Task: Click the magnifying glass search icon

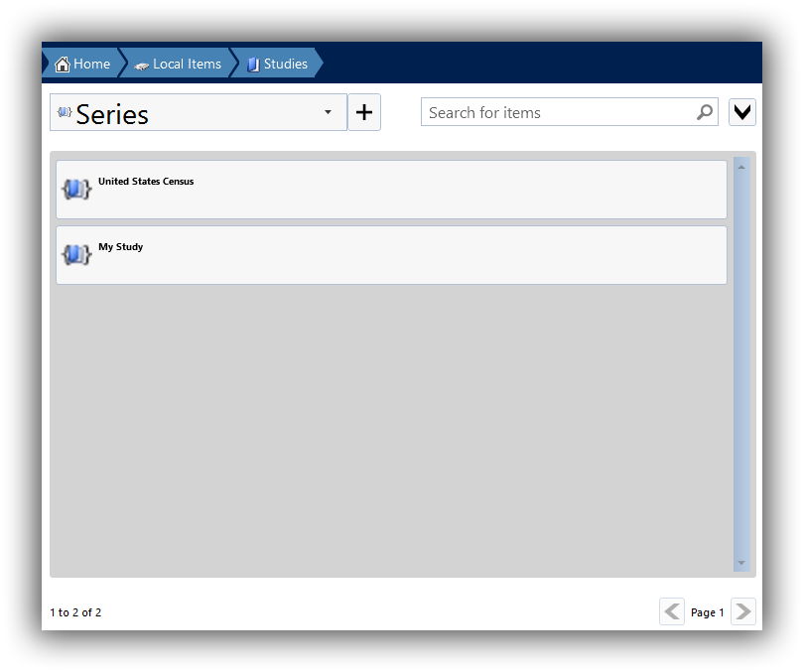Action: 705,112
